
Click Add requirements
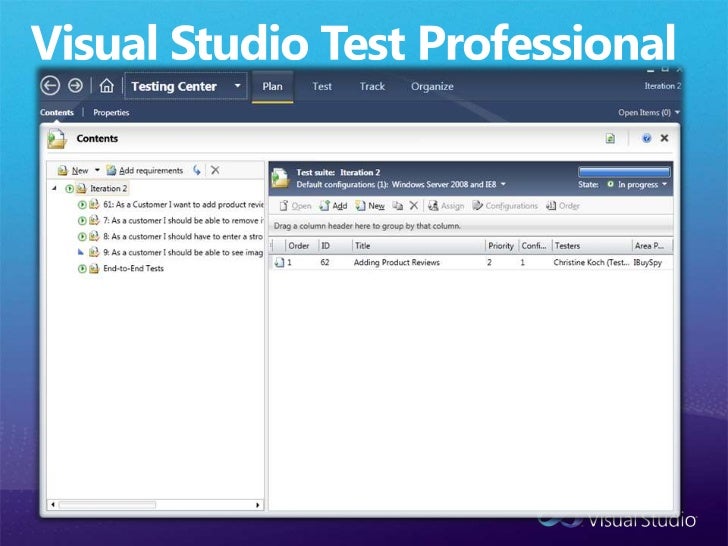pos(145,170)
